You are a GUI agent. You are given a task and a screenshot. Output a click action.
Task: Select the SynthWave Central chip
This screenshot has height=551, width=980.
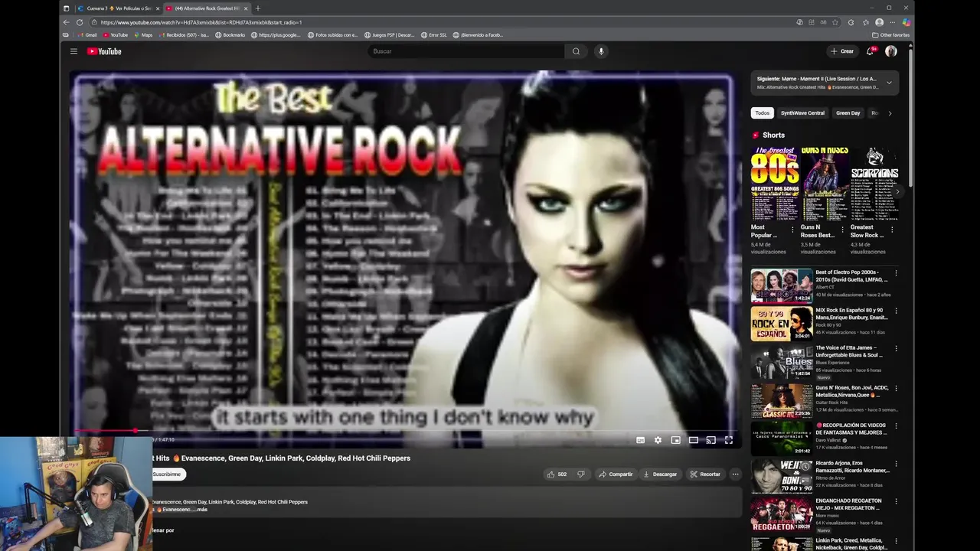click(802, 113)
